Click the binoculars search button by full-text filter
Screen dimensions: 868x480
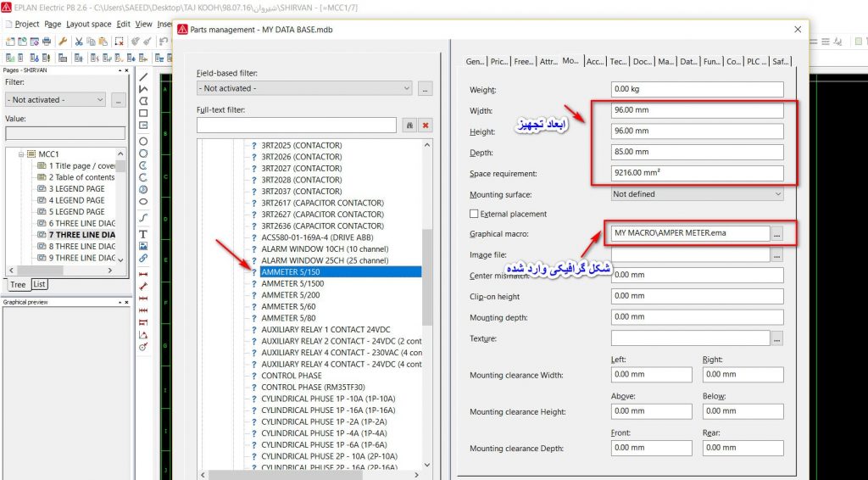tap(409, 125)
